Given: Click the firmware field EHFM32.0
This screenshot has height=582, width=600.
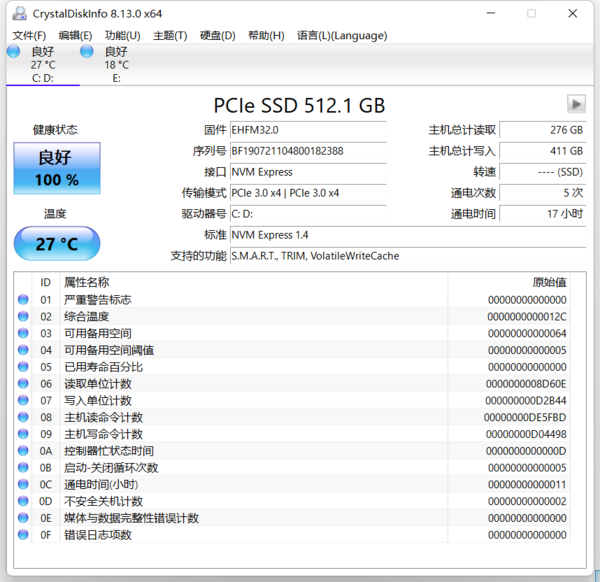Looking at the screenshot, I should 308,130.
